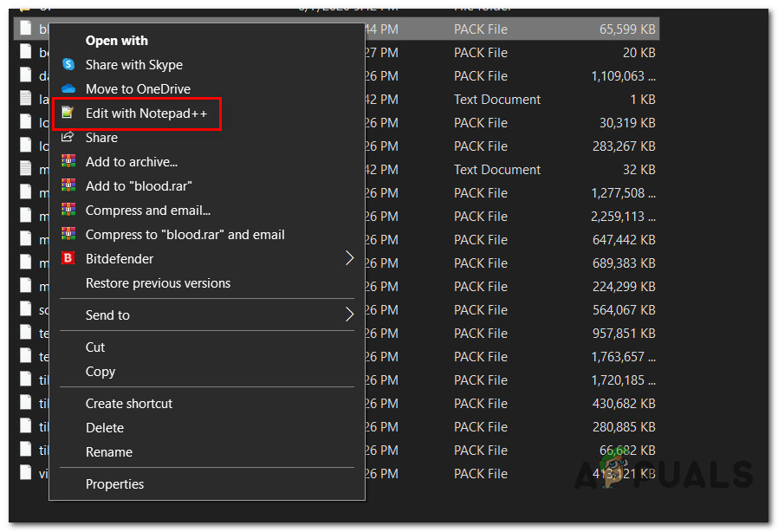Click WinRAR icon beside Add to archive
This screenshot has height=532, width=778.
[68, 162]
